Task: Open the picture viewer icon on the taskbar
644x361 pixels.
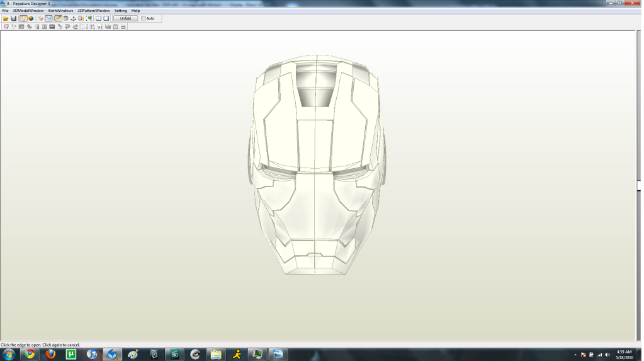Action: (278, 355)
